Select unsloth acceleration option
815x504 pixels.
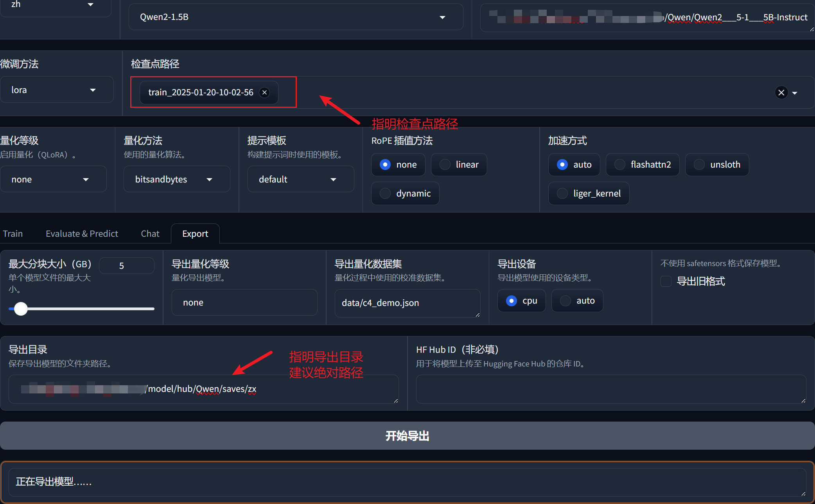(x=699, y=165)
